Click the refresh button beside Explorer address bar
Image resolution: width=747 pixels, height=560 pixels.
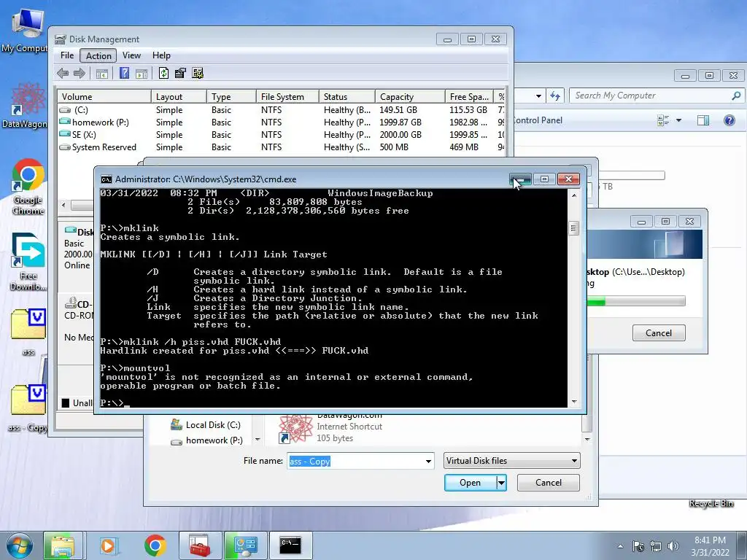coord(555,96)
